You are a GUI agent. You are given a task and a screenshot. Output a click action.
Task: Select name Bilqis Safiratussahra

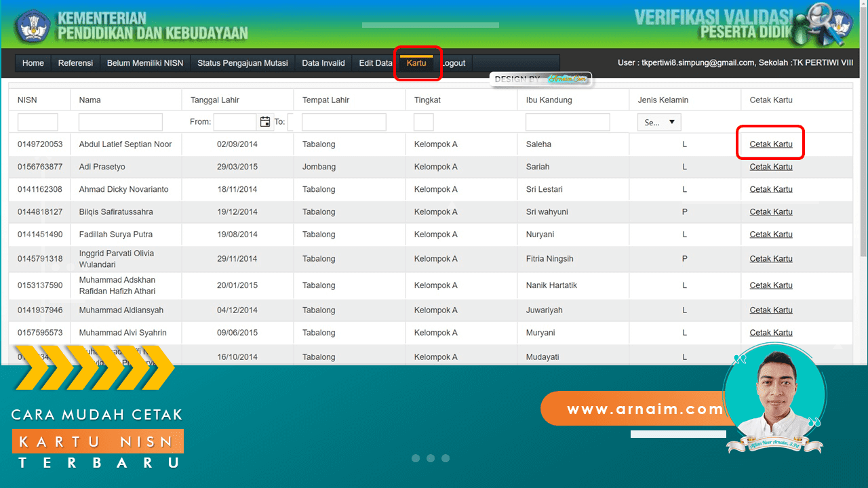point(116,212)
